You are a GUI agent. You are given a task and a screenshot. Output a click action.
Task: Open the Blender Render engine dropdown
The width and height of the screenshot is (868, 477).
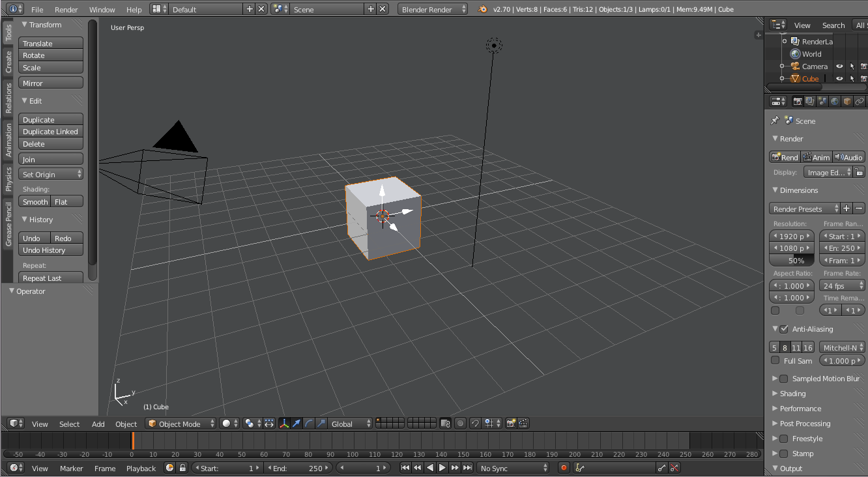[433, 9]
